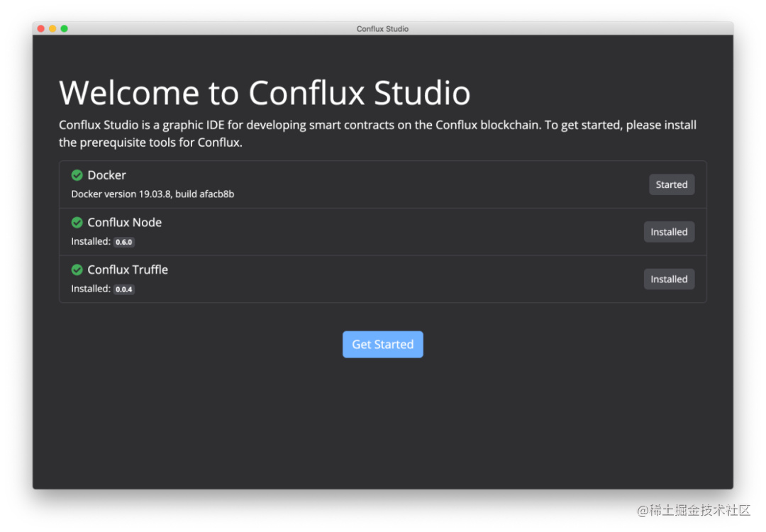Image resolution: width=766 pixels, height=532 pixels.
Task: Open the Docker prerequisite row
Action: (x=383, y=183)
